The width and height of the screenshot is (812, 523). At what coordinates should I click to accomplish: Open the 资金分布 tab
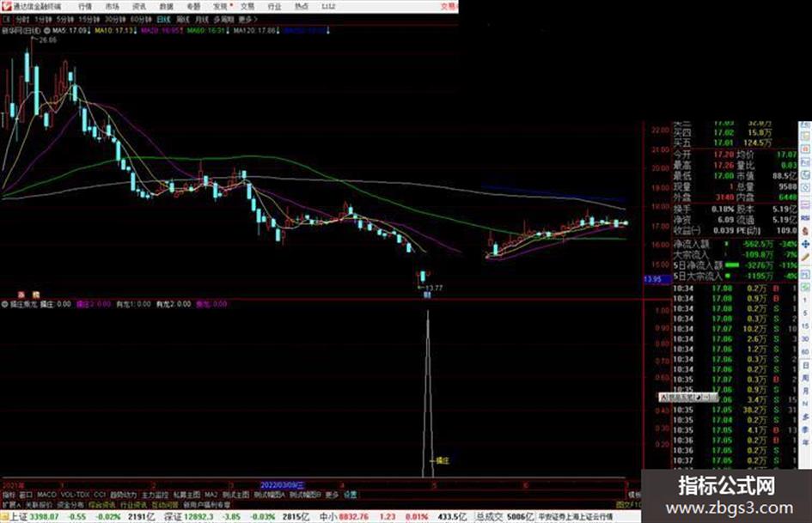tap(70, 504)
